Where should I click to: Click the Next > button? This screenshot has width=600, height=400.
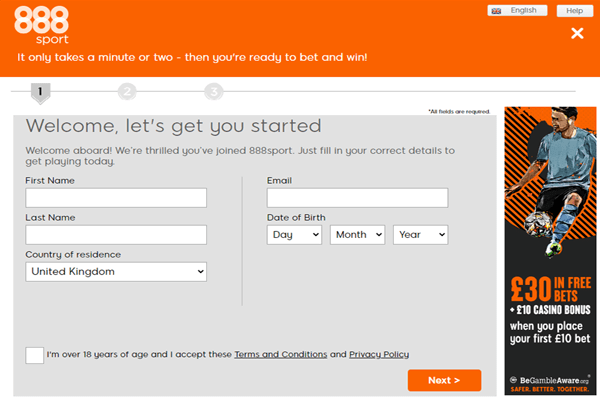tap(444, 380)
